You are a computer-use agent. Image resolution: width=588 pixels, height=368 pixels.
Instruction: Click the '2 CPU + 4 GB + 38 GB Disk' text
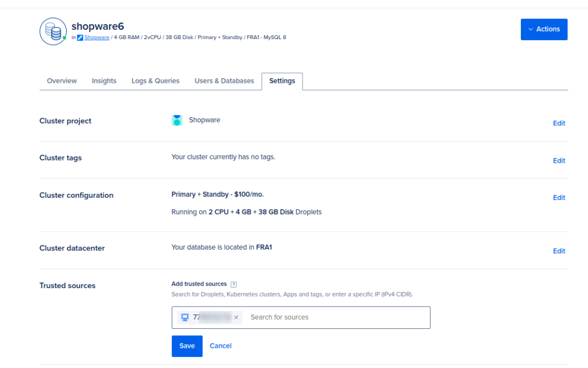point(251,212)
